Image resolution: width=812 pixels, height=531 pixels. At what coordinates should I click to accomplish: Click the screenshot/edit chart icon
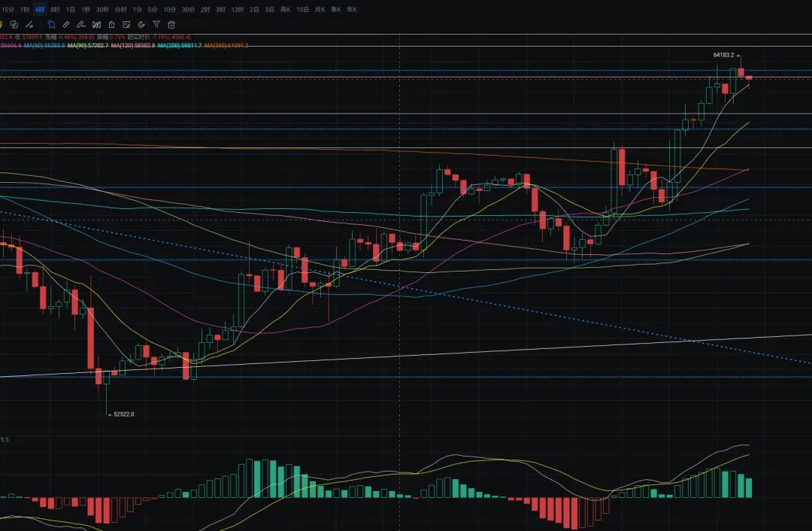(x=126, y=25)
